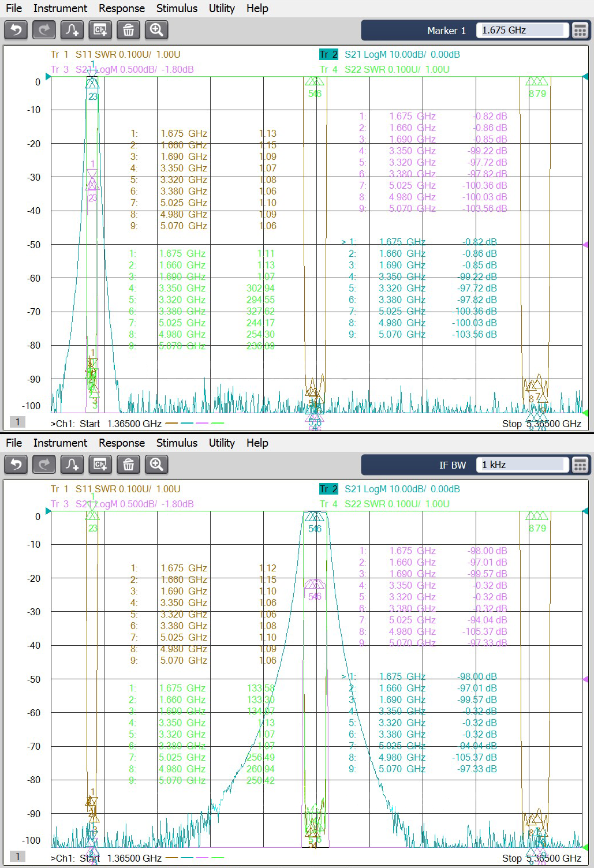Open the Stimulus menu in upper window
Viewport: 594px width, 868px height.
[177, 8]
